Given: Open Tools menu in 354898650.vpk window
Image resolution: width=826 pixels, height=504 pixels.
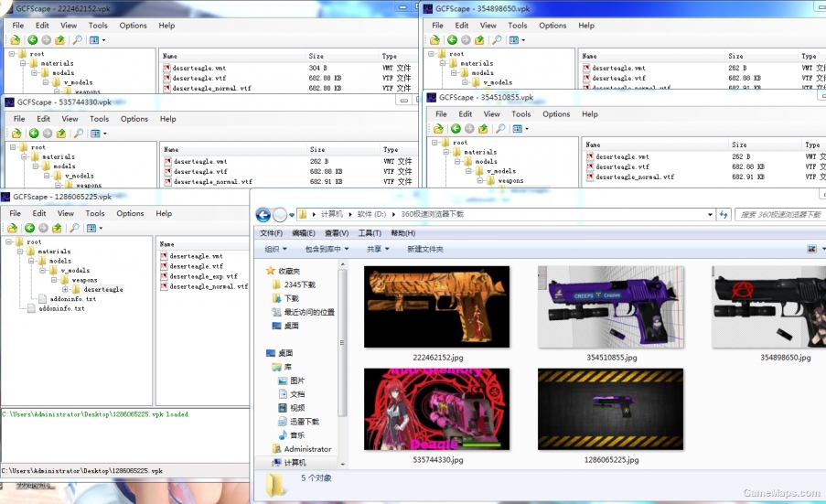Looking at the screenshot, I should point(518,26).
